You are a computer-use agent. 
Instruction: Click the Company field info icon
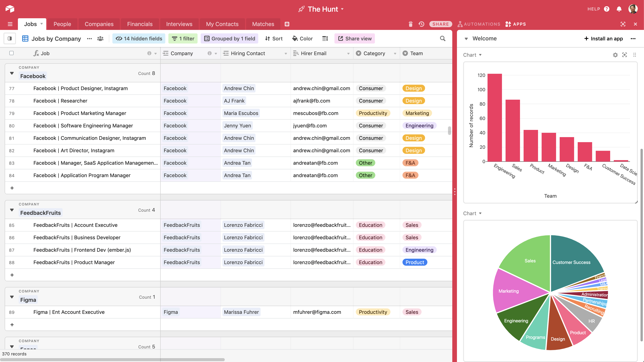click(x=209, y=53)
